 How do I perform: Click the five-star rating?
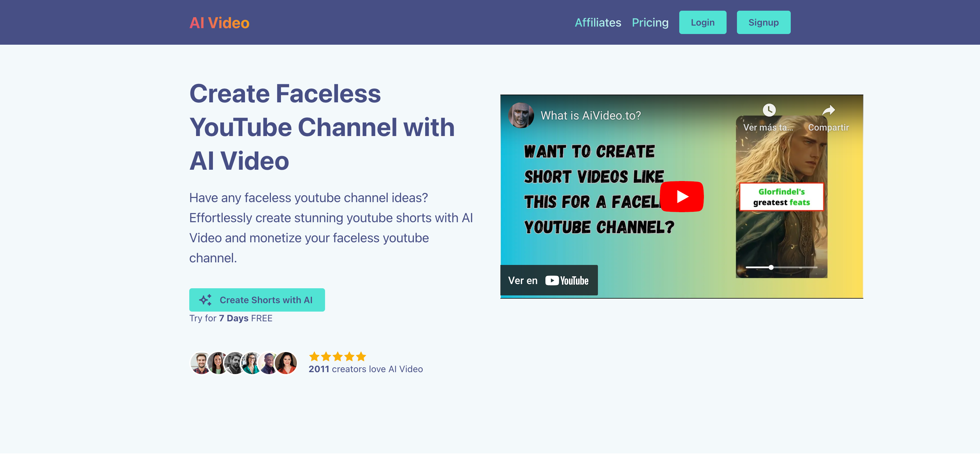coord(337,356)
